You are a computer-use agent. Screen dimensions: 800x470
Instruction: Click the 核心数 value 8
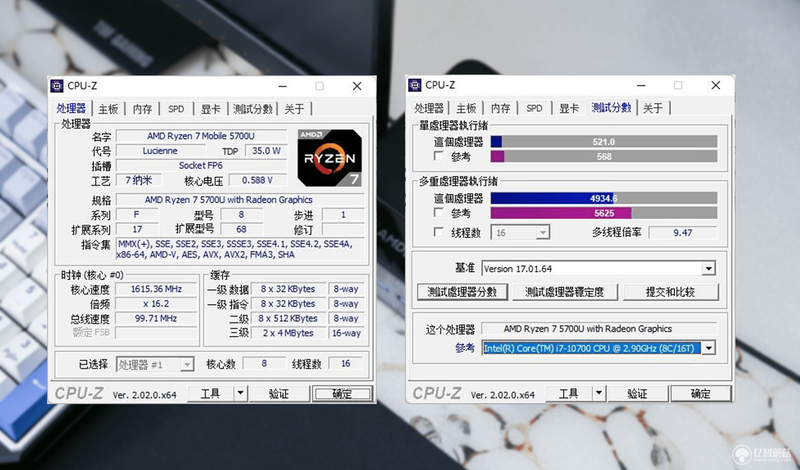click(264, 363)
